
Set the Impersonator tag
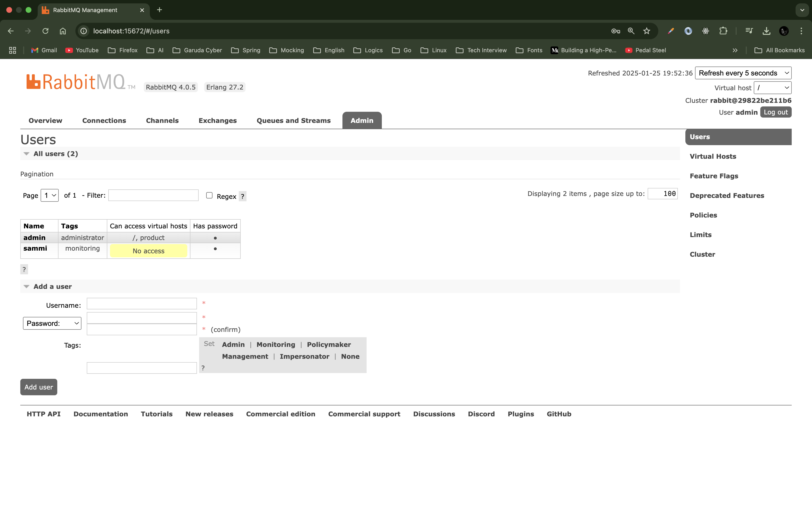(304, 356)
